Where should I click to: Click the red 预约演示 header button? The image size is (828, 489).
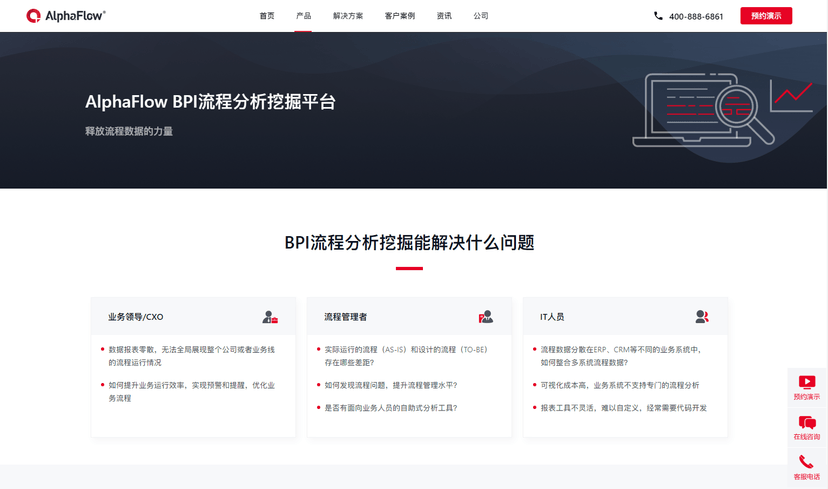(766, 16)
